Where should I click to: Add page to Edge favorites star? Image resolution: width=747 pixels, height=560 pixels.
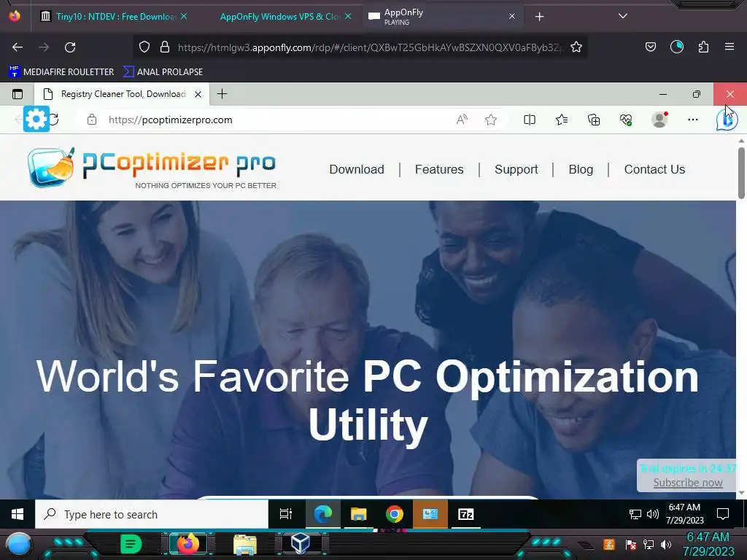coord(491,120)
